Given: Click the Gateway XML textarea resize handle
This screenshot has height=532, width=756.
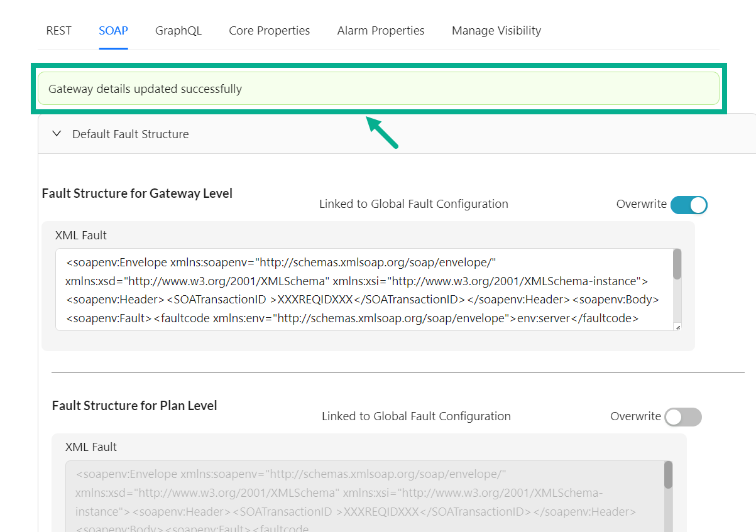Looking at the screenshot, I should click(x=677, y=327).
